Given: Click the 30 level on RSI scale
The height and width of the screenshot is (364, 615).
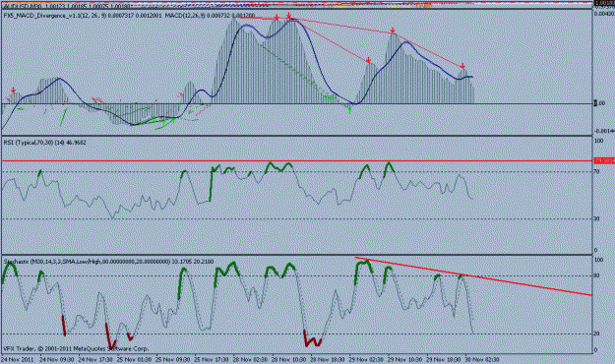Looking at the screenshot, I should click(596, 218).
